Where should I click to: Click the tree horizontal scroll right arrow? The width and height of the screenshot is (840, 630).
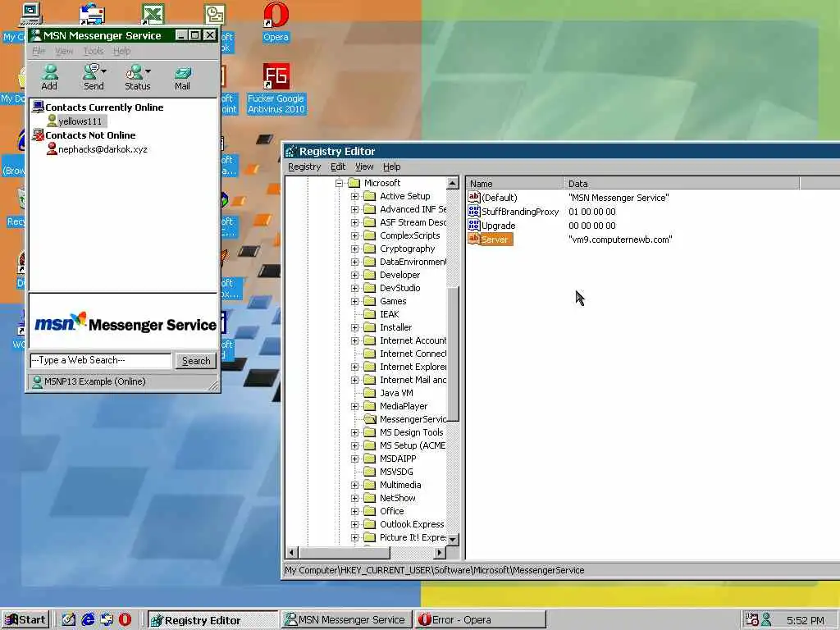[x=440, y=552]
